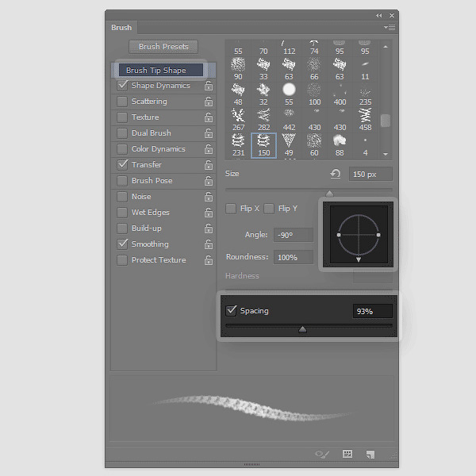Uncheck the Smoothing checkbox
This screenshot has width=476, height=476.
click(122, 244)
